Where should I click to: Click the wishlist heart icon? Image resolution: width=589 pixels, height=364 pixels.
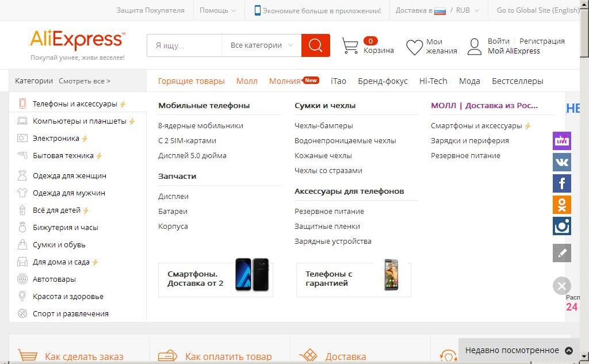click(x=414, y=47)
